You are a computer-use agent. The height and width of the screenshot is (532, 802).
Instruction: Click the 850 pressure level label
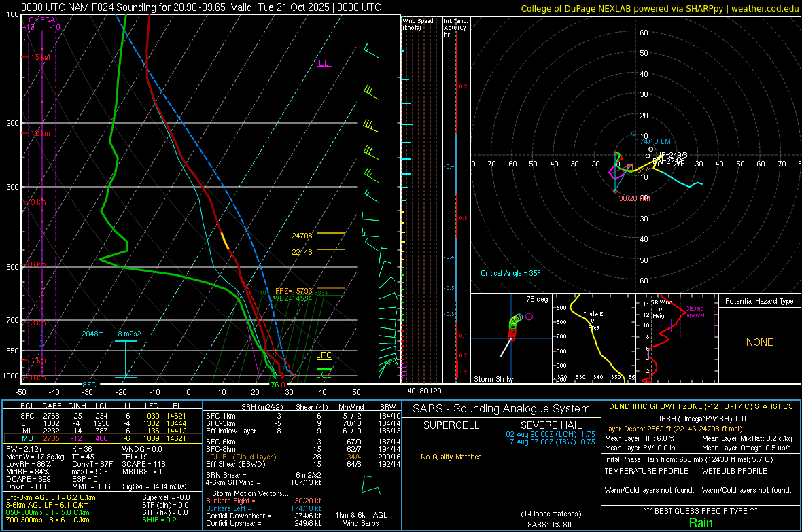[12, 351]
